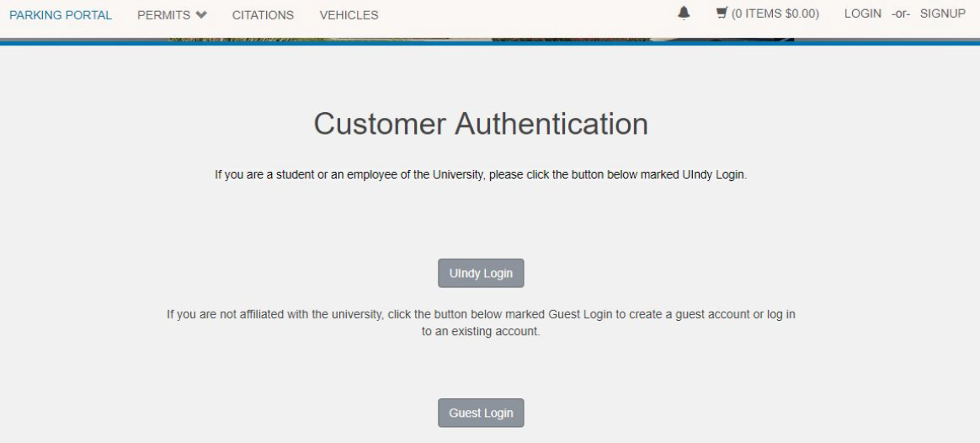
Task: Open cart summary (0 Items $0.00)
Action: (775, 13)
